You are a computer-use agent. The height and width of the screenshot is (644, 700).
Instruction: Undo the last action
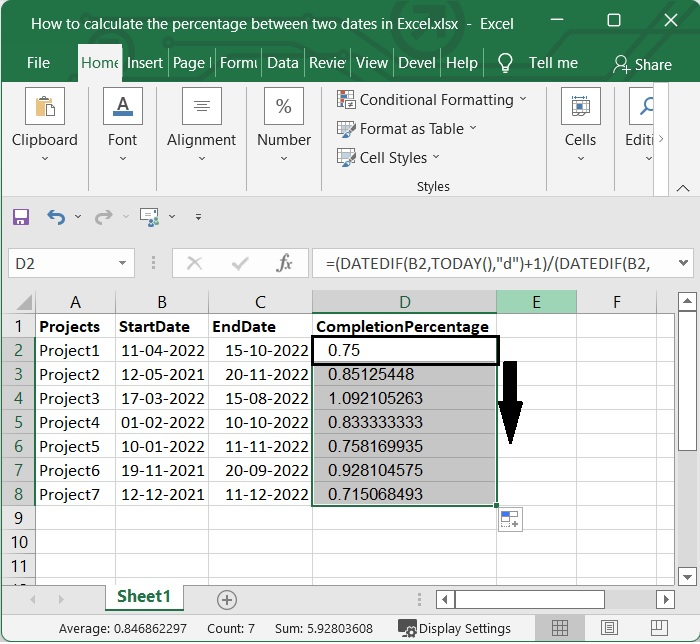[56, 217]
